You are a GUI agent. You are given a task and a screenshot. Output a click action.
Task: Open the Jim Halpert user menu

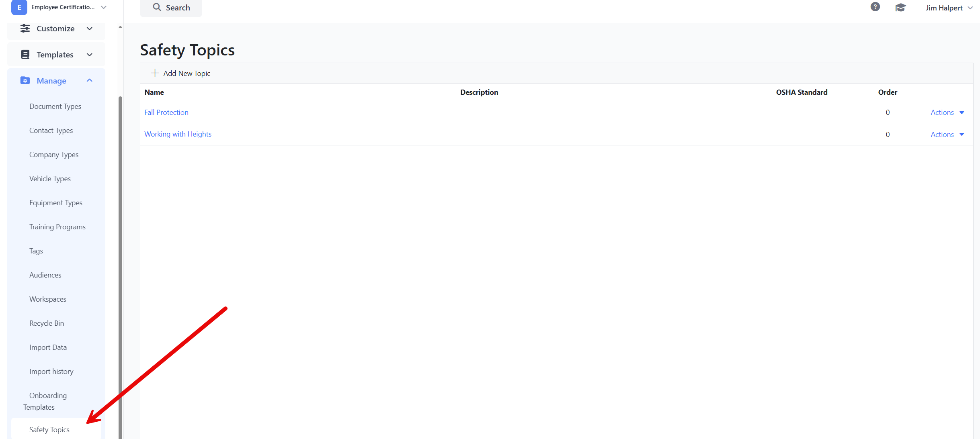pyautogui.click(x=949, y=8)
